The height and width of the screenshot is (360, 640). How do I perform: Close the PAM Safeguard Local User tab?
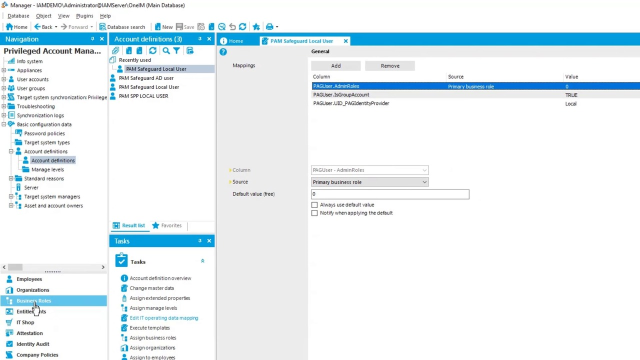pyautogui.click(x=346, y=41)
